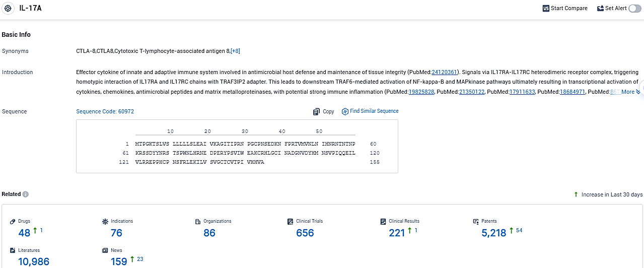This screenshot has height=268, width=644.
Task: Click the IL-17A target icon
Action: pyautogui.click(x=8, y=9)
